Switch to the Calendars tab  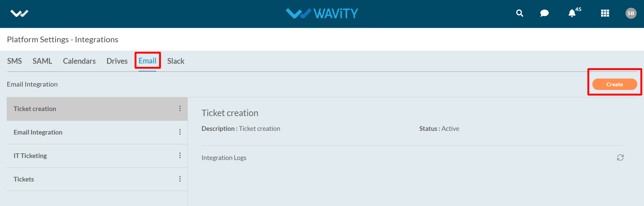pyautogui.click(x=79, y=61)
